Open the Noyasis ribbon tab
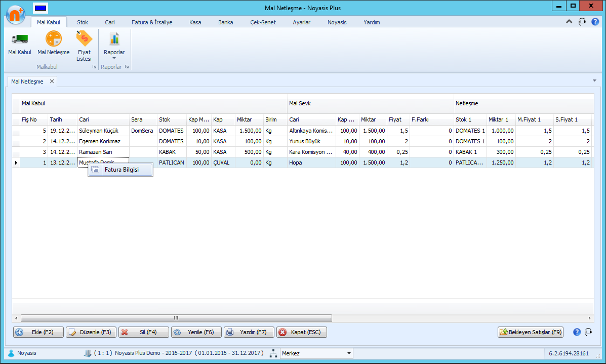Viewport: 606px width, 364px height. coord(337,22)
